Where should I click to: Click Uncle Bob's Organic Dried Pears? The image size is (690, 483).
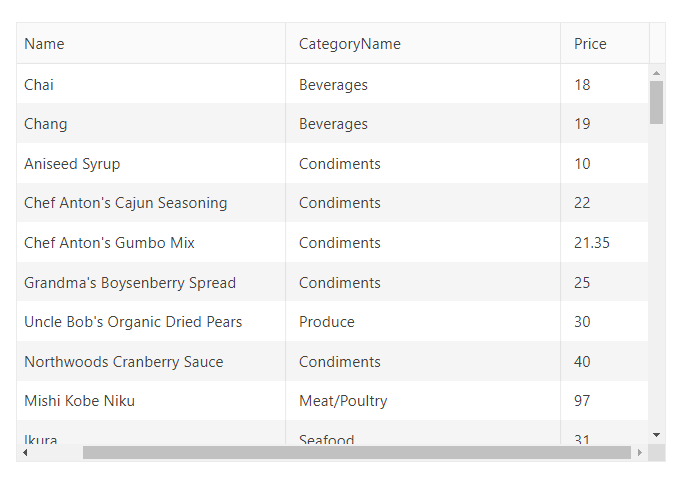tap(133, 322)
